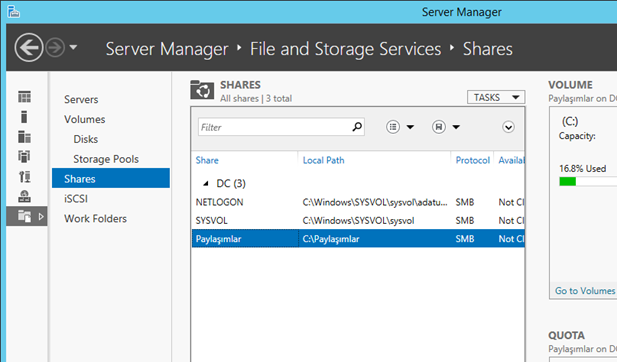The width and height of the screenshot is (617, 362).
Task: Go to Storage Pools page
Action: pos(106,159)
